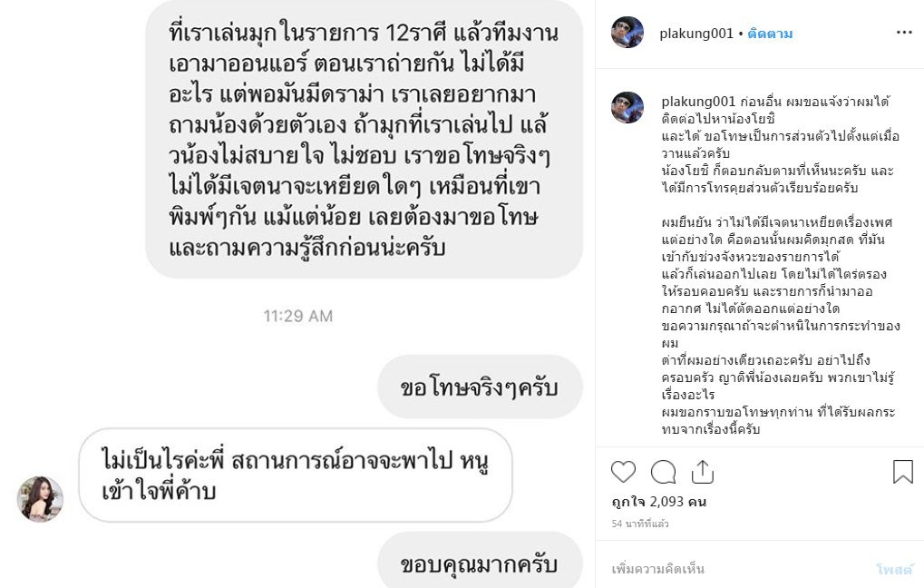Click the ขอบคุณมากครับ message bubble
This screenshot has height=588, width=924.
click(480, 562)
